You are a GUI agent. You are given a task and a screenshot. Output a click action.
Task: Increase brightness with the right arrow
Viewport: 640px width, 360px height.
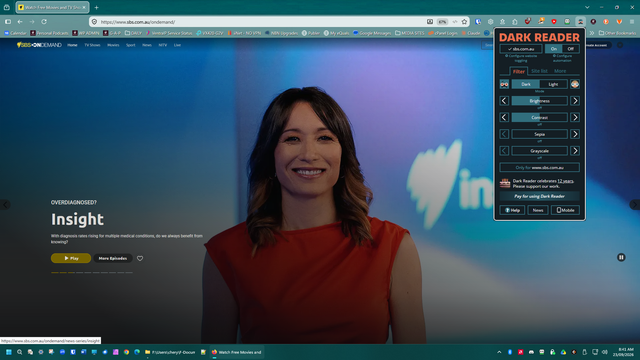575,101
